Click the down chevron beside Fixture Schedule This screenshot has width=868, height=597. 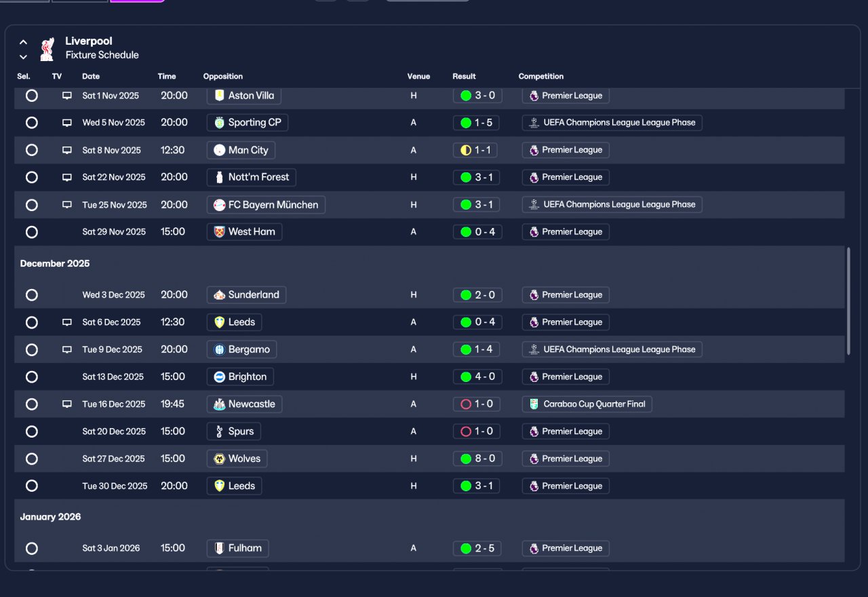(23, 57)
